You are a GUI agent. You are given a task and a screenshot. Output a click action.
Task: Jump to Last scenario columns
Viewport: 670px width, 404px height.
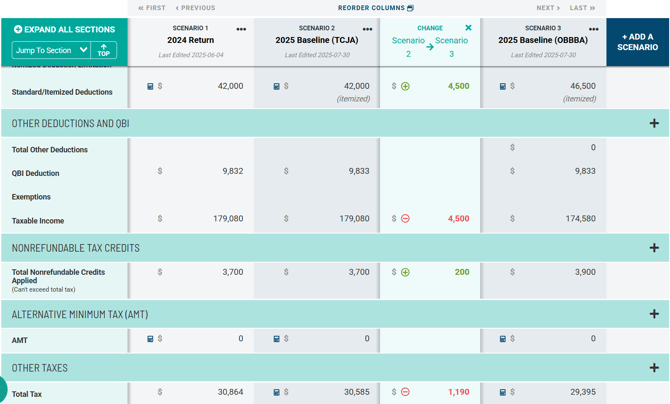coord(582,8)
